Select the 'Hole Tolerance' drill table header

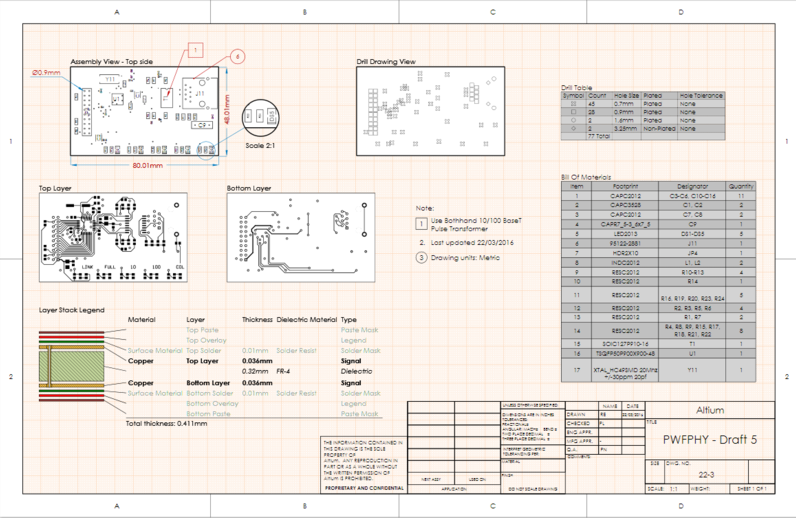point(701,95)
